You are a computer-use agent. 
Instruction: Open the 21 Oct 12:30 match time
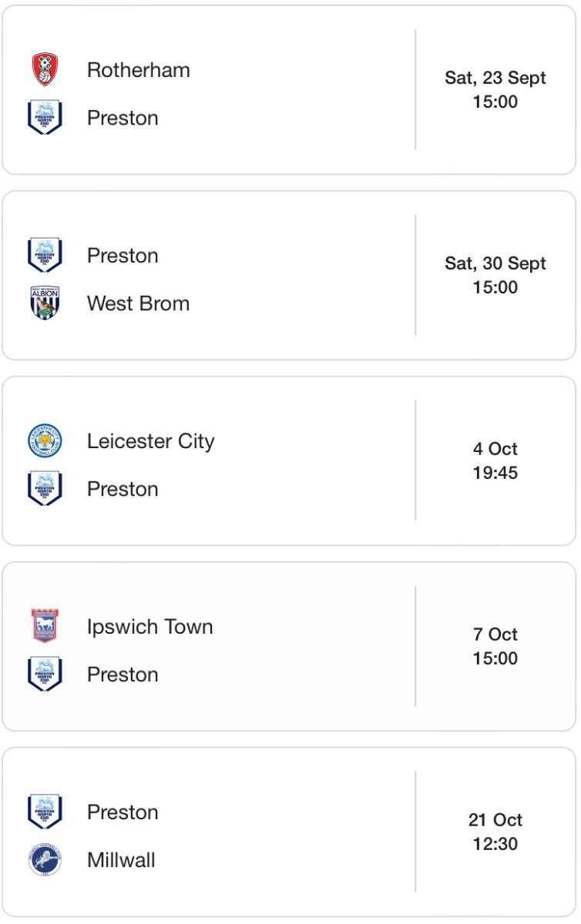pyautogui.click(x=495, y=832)
